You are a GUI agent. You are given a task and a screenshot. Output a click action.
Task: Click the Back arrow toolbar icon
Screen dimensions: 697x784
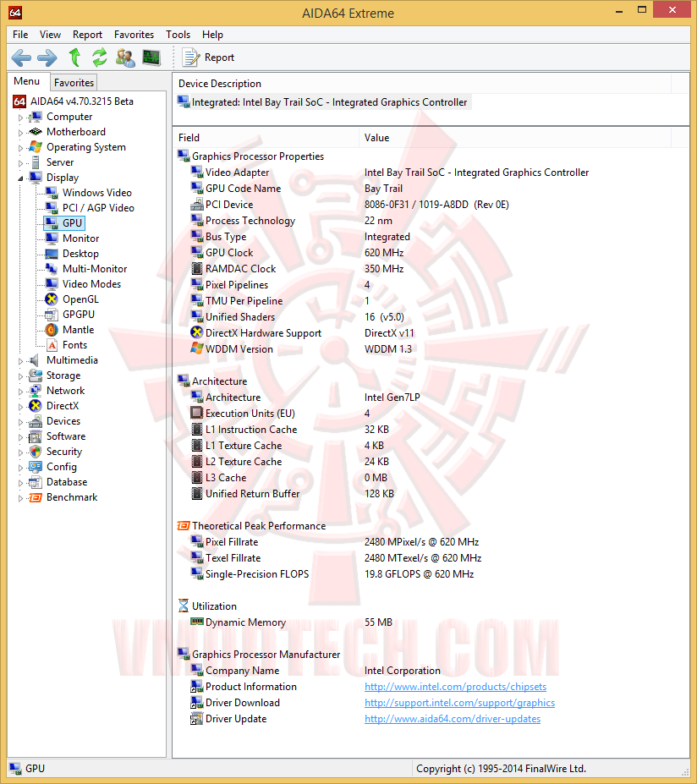point(21,58)
